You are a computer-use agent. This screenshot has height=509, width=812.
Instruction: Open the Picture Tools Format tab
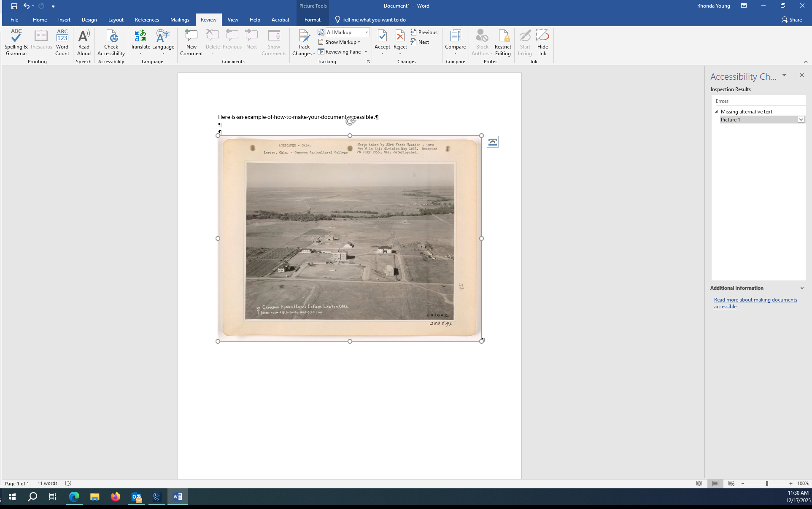(x=312, y=20)
